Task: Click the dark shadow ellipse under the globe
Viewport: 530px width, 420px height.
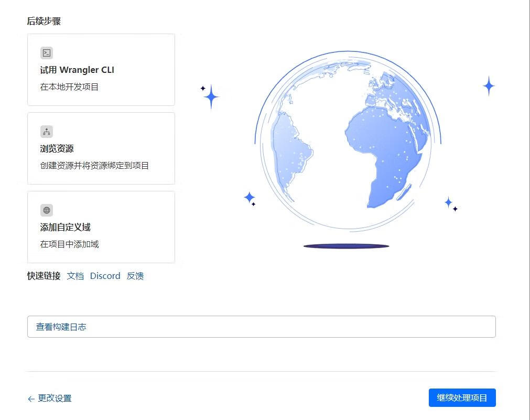Action: pos(346,246)
